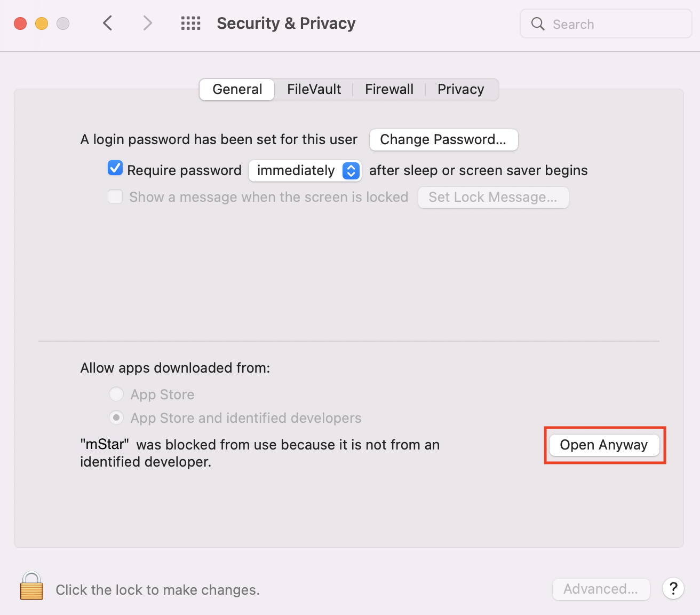Viewport: 700px width, 615px height.
Task: Go back with the left chevron
Action: tap(107, 23)
